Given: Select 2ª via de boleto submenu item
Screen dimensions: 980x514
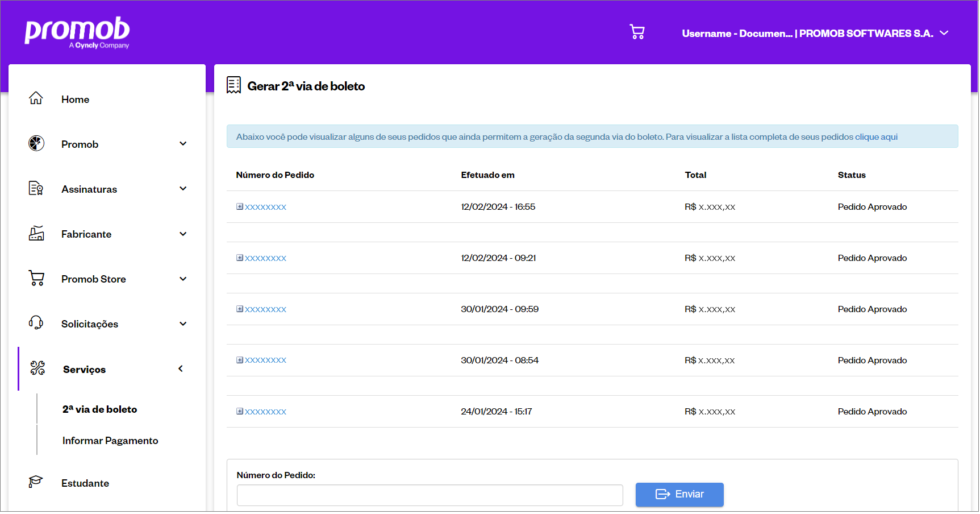Looking at the screenshot, I should click(100, 409).
